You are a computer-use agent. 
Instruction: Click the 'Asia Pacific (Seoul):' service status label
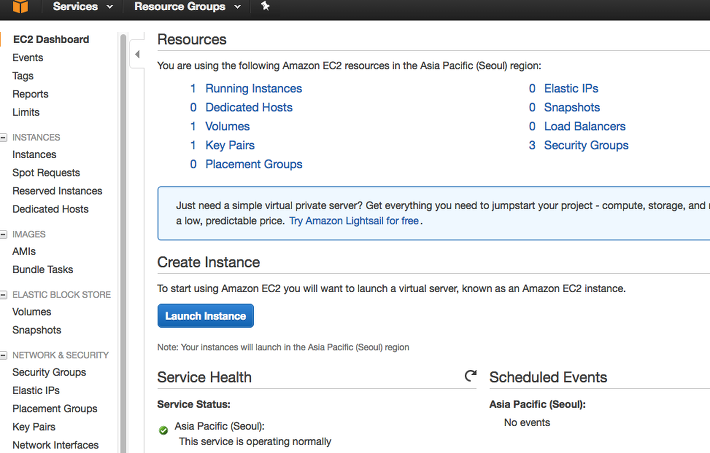click(220, 426)
